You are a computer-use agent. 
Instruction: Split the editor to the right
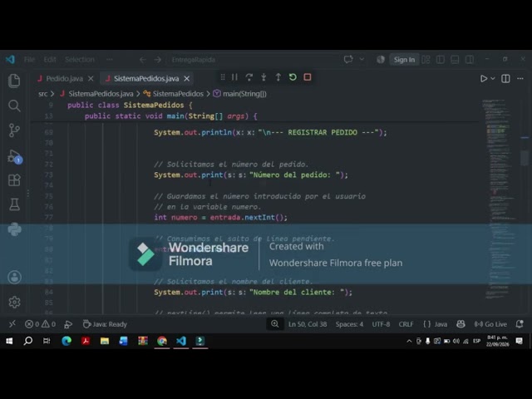click(505, 79)
